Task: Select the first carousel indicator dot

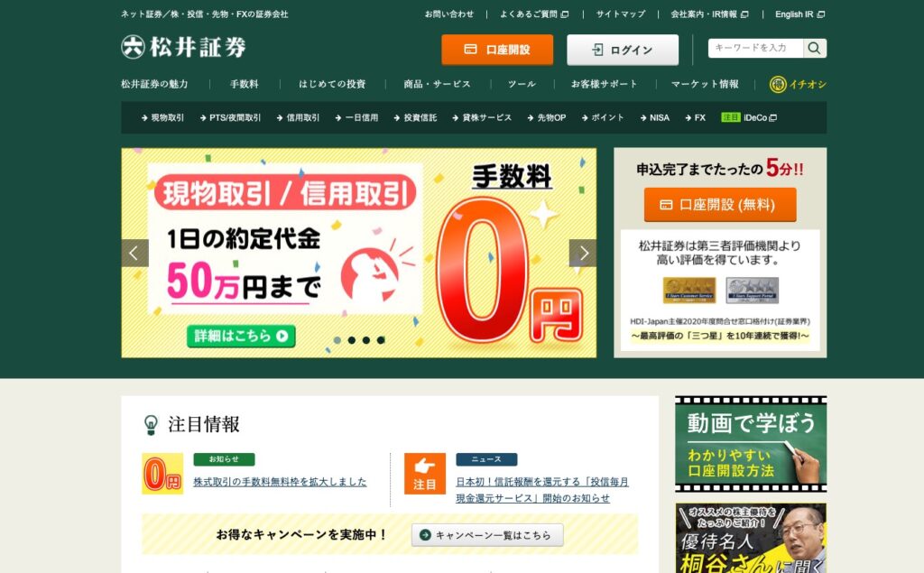Action: 337,340
